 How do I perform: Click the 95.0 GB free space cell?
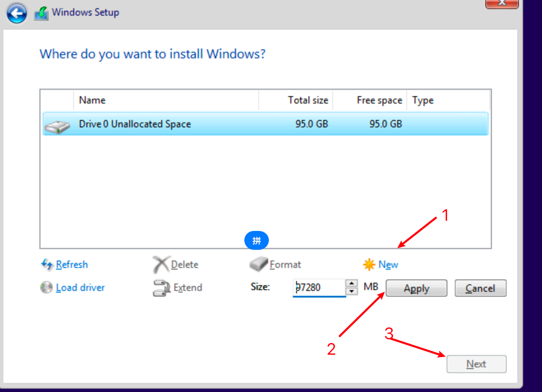click(386, 124)
